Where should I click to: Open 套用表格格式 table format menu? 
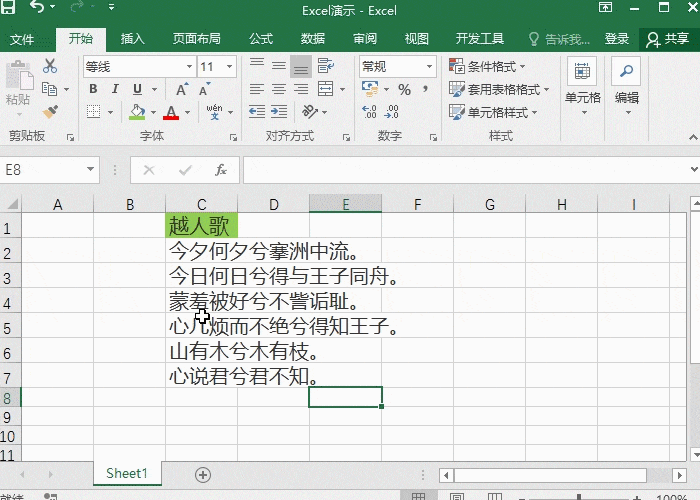499,89
